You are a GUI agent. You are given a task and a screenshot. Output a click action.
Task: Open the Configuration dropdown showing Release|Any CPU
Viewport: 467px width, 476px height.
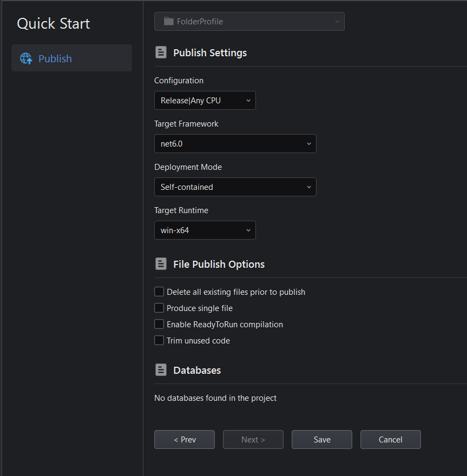pos(205,101)
